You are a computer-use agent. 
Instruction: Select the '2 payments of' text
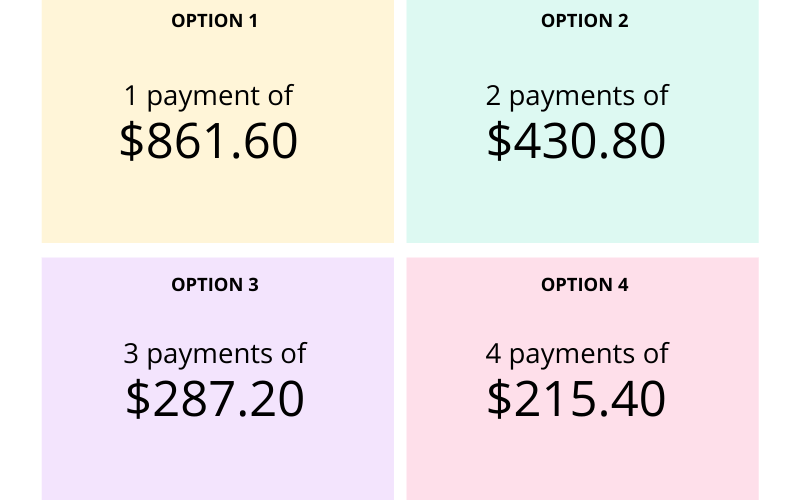click(577, 96)
